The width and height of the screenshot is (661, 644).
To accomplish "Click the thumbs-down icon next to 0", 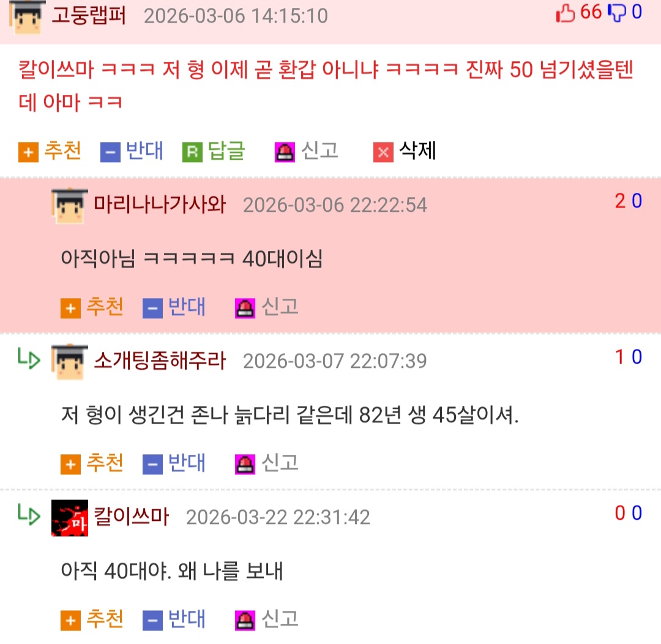I will tap(617, 13).
